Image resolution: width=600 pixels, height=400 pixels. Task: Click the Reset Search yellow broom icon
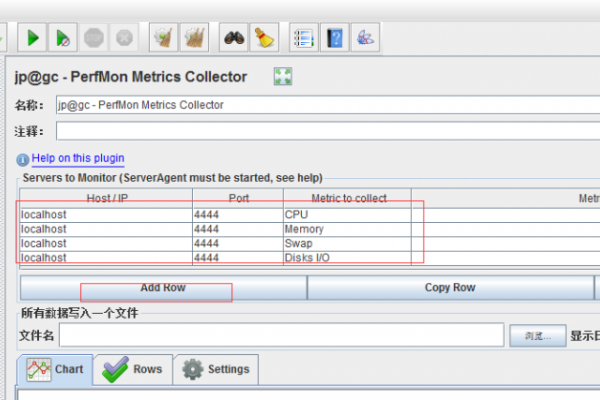(x=264, y=39)
